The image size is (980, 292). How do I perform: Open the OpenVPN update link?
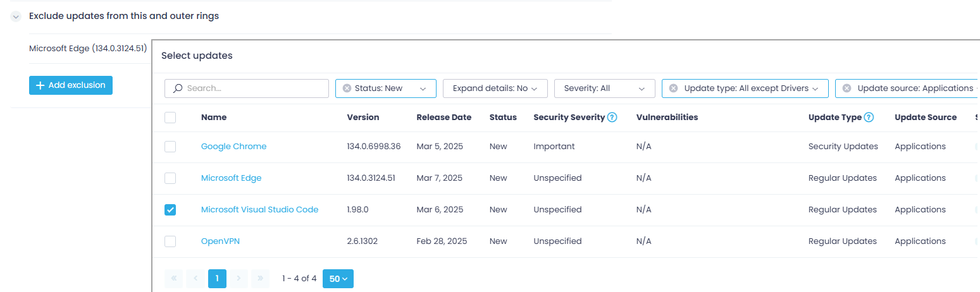[x=220, y=241]
